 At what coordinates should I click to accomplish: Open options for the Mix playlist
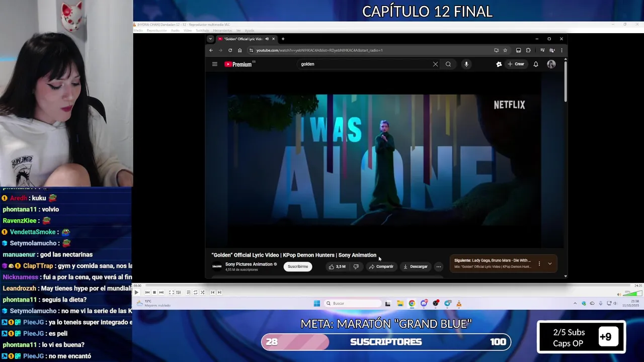click(539, 263)
